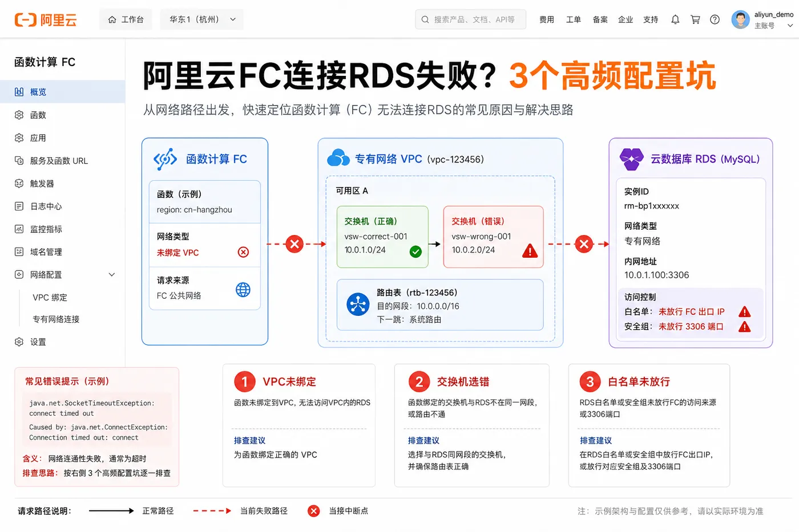Click the 函数计算 FC card code icon
The height and width of the screenshot is (532, 799).
[x=166, y=159]
